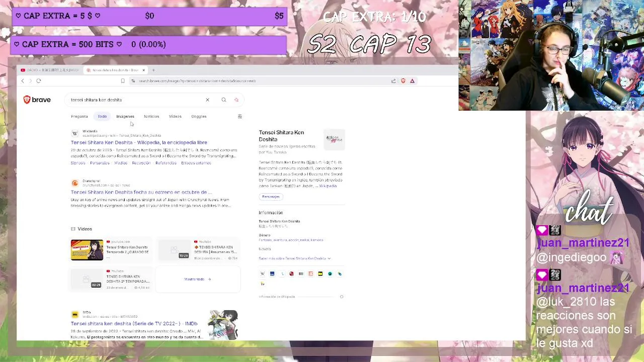Clear the search query with the X

tap(207, 100)
